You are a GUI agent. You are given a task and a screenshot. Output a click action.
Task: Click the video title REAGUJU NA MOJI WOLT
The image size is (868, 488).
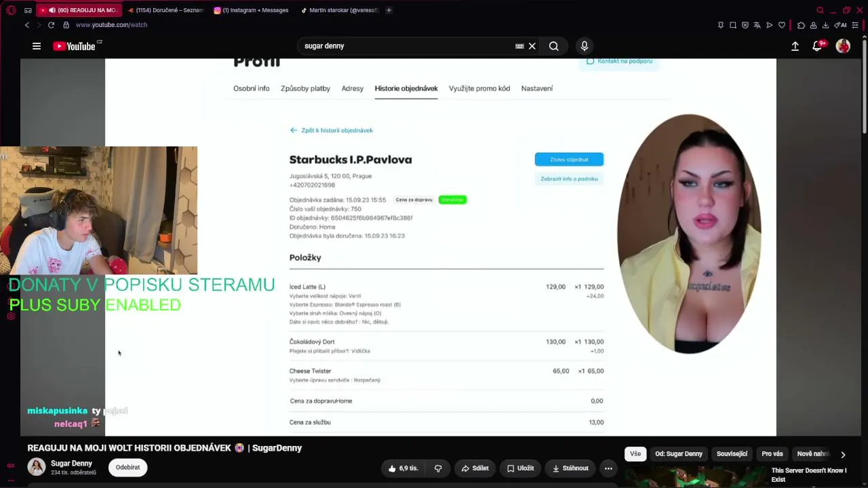[164, 448]
